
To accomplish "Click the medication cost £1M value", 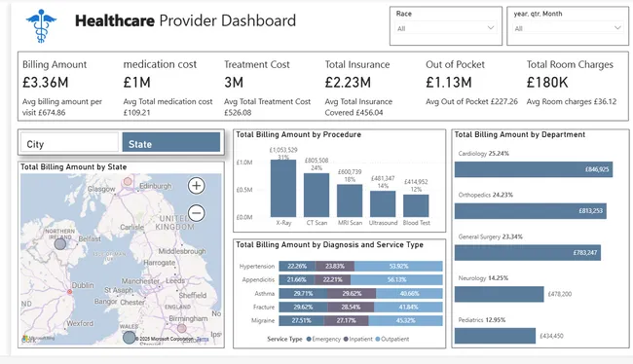I will 137,83.
